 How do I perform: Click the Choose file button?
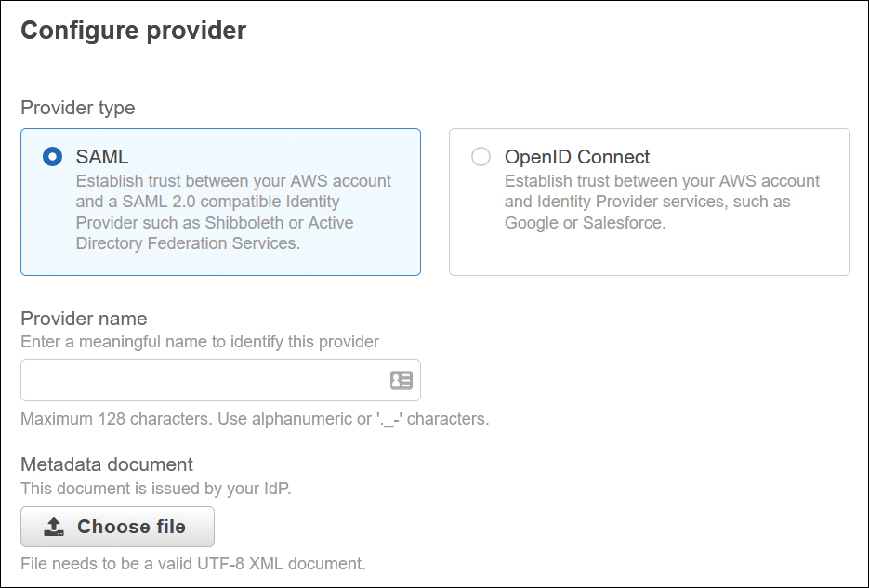[117, 527]
